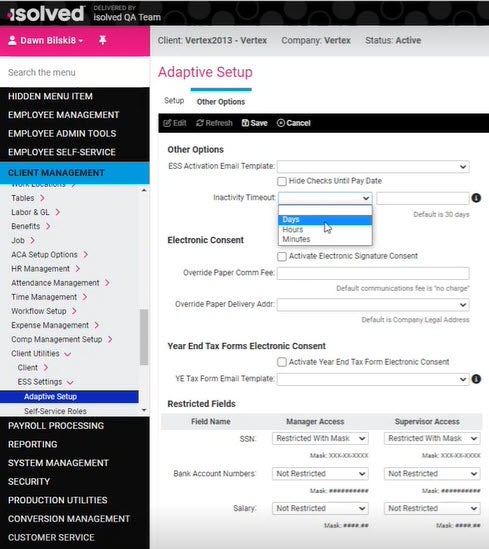Expand HR Management arrow
489x549 pixels.
pyautogui.click(x=78, y=269)
